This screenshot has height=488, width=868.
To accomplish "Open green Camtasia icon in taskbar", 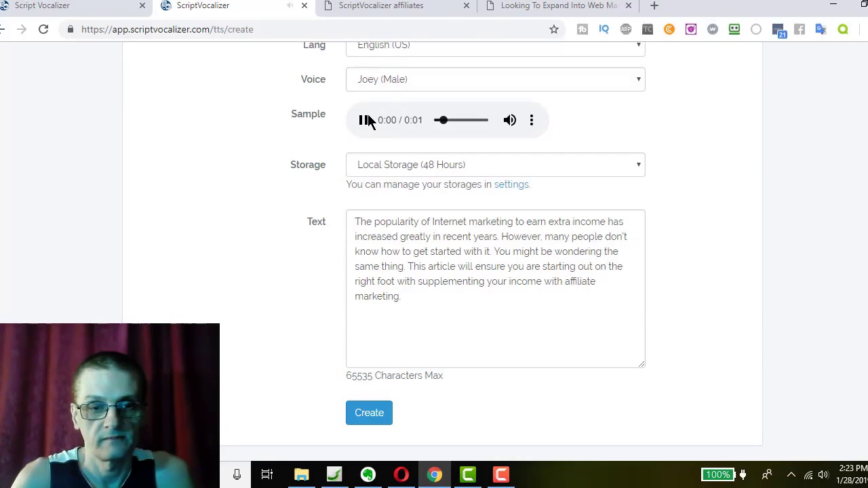I will 468,474.
